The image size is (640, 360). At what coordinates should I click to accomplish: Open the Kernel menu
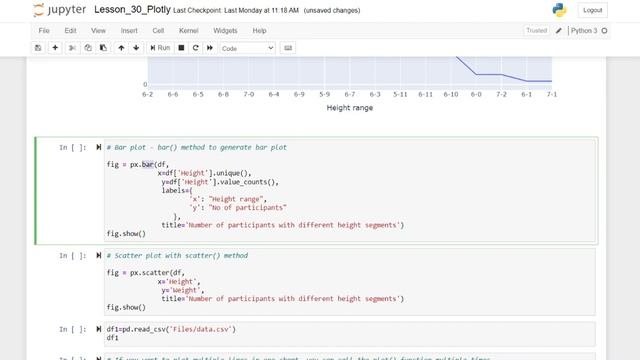coord(189,31)
